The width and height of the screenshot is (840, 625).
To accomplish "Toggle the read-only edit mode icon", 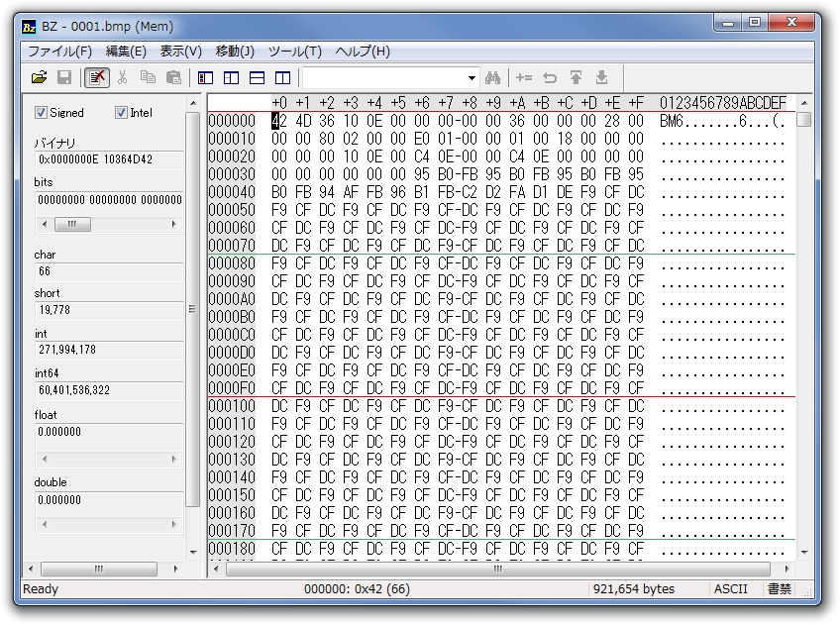I will (96, 78).
